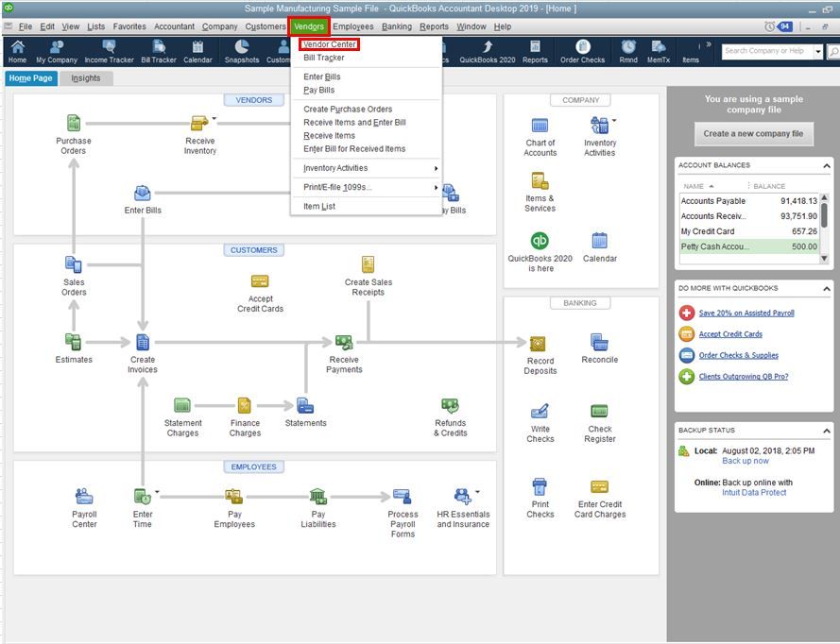Click Create a new company file button
This screenshot has height=644, width=840.
(x=753, y=134)
